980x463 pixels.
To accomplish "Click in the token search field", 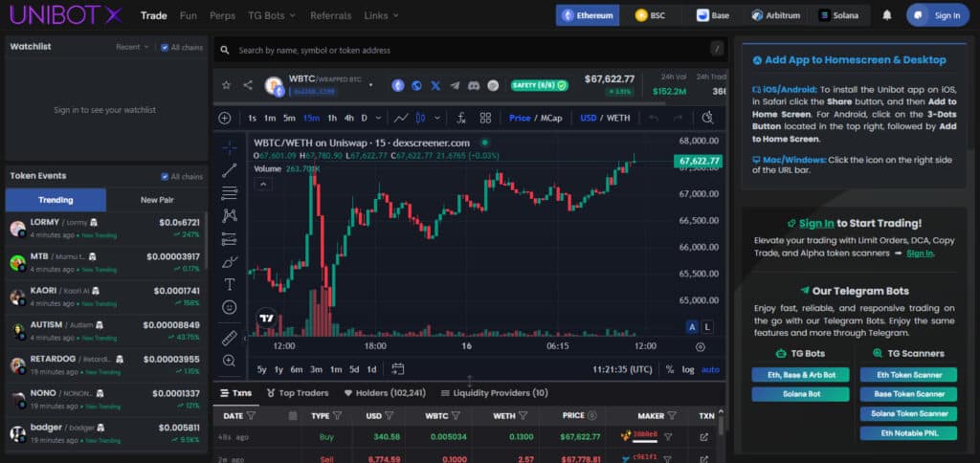I will [x=470, y=50].
